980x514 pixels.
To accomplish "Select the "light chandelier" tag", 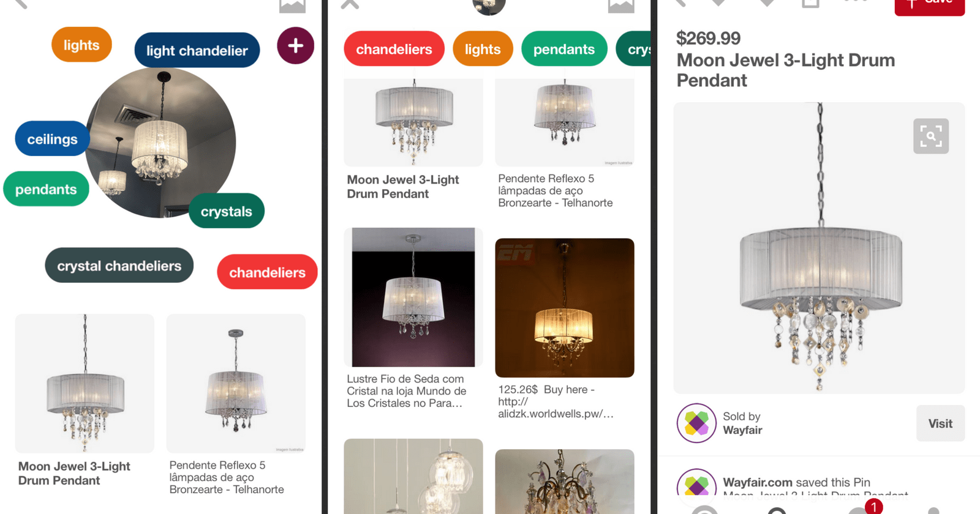I will point(197,50).
